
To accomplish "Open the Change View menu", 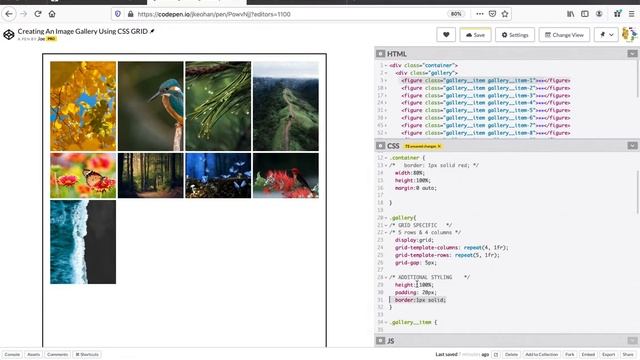I will (x=564, y=35).
